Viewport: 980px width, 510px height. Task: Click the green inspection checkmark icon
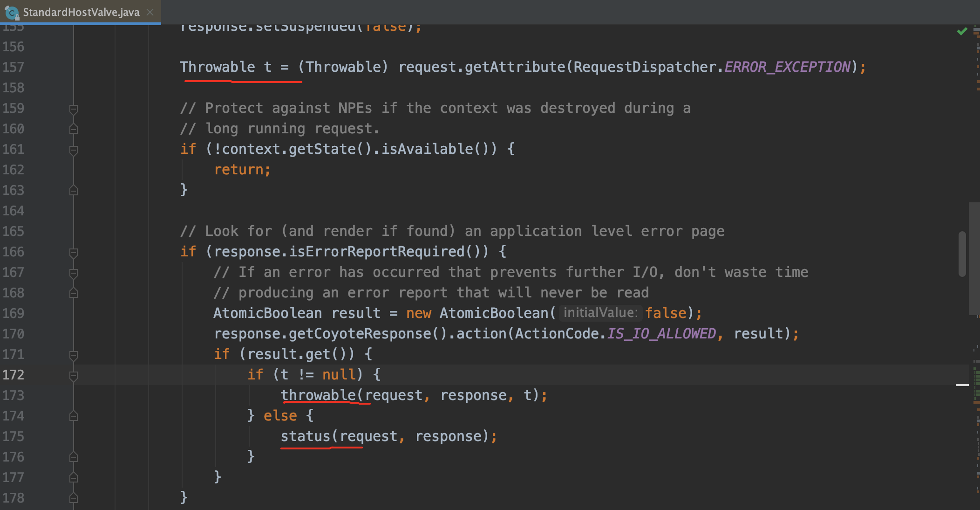click(962, 31)
